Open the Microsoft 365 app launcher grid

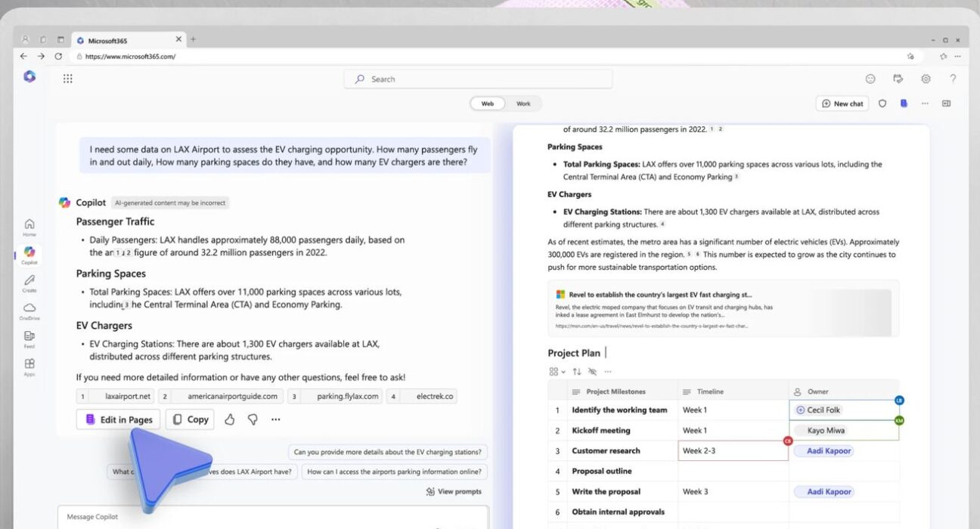click(67, 79)
